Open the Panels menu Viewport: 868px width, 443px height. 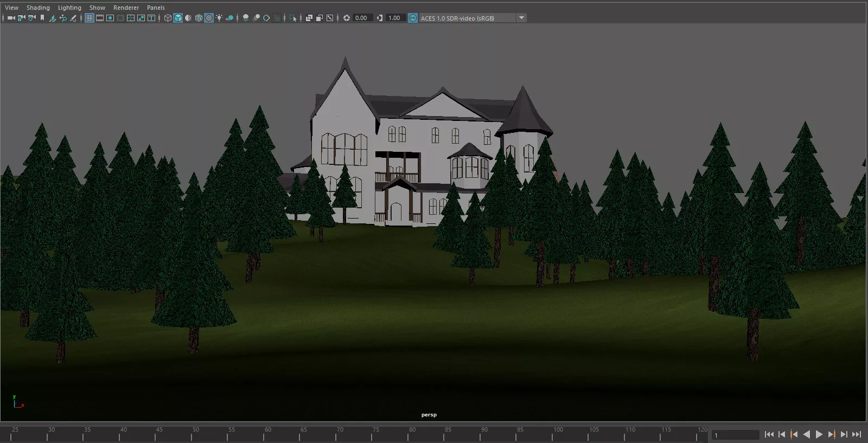[x=156, y=8]
